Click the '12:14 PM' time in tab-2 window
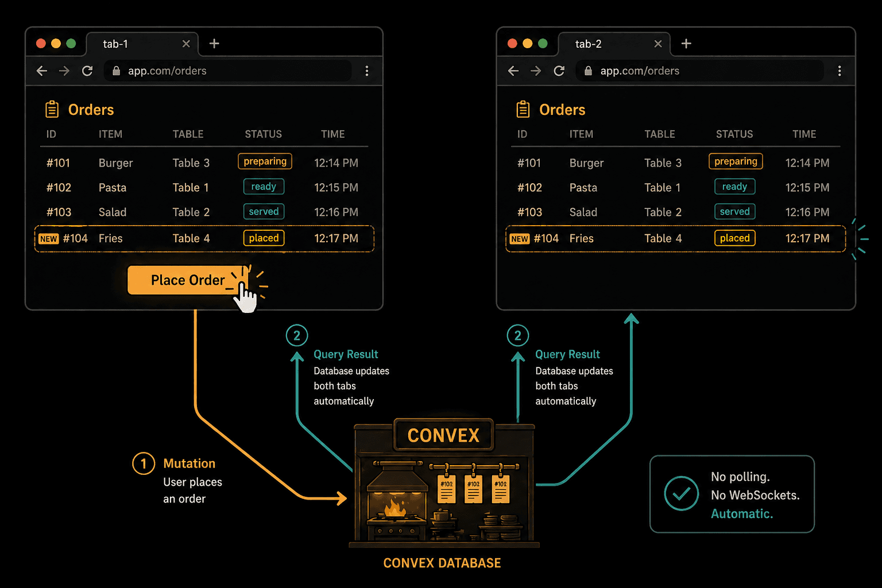Viewport: 882px width, 588px height. (807, 163)
